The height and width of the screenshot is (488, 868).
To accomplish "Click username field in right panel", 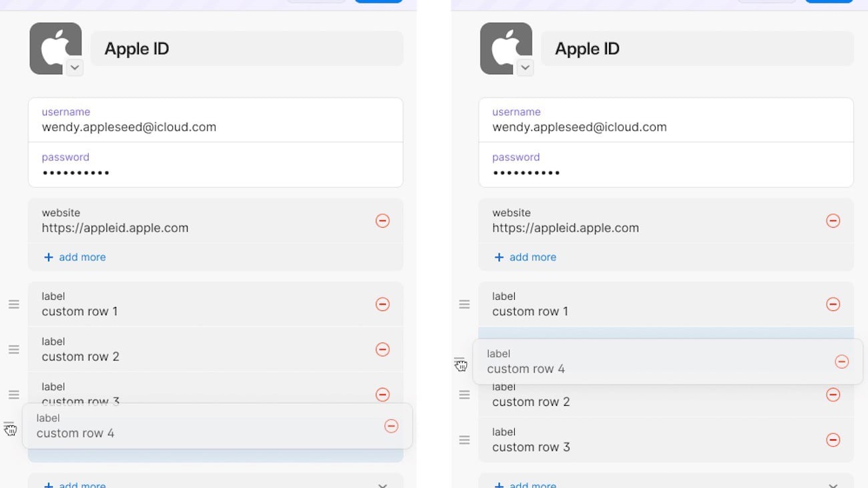I will point(665,120).
